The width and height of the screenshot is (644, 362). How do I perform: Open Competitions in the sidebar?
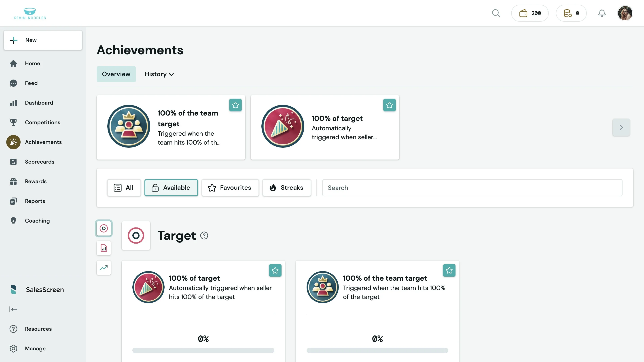click(x=42, y=122)
